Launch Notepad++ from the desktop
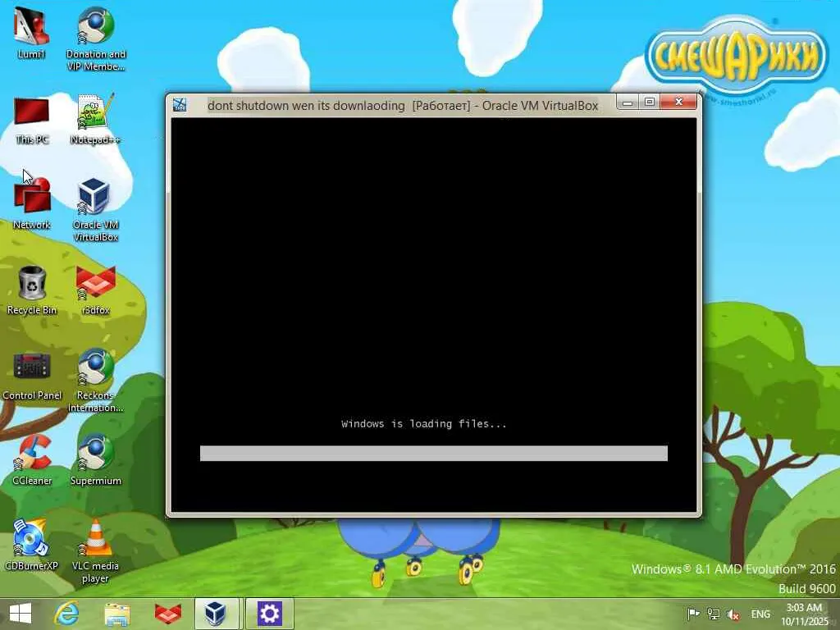 [x=95, y=119]
